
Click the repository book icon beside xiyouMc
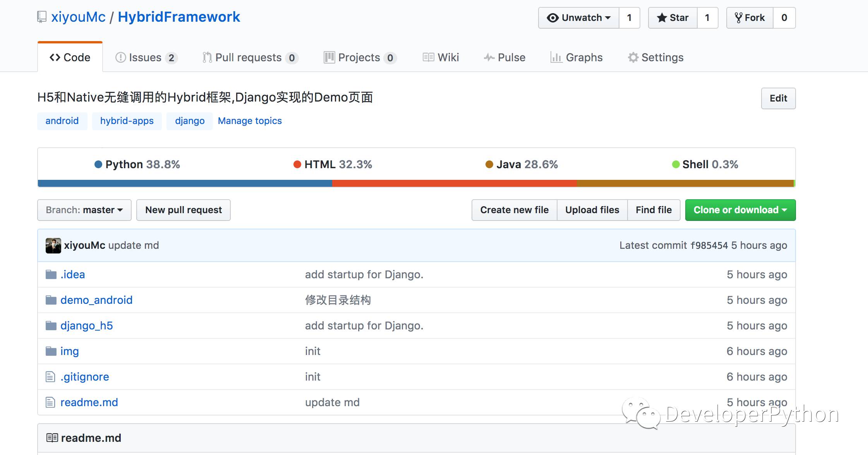coord(42,17)
